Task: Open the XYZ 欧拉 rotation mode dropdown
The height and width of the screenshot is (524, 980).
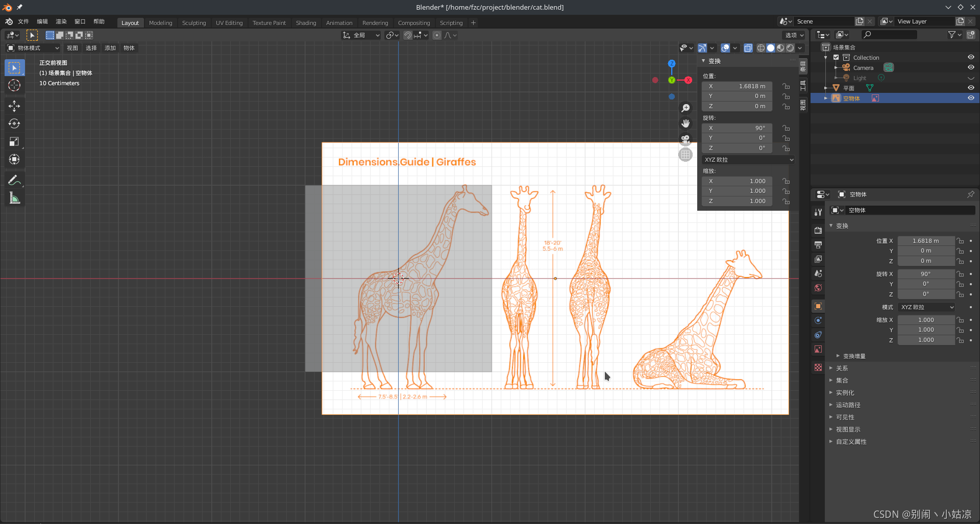Action: [748, 160]
